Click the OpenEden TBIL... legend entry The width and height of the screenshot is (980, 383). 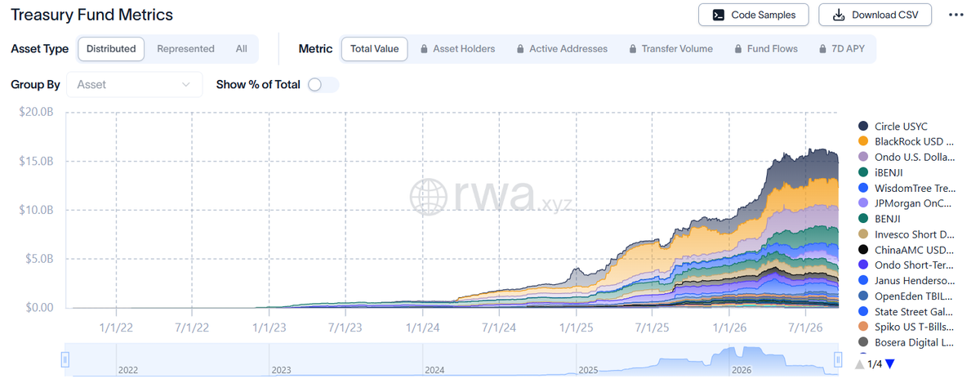pyautogui.click(x=906, y=296)
